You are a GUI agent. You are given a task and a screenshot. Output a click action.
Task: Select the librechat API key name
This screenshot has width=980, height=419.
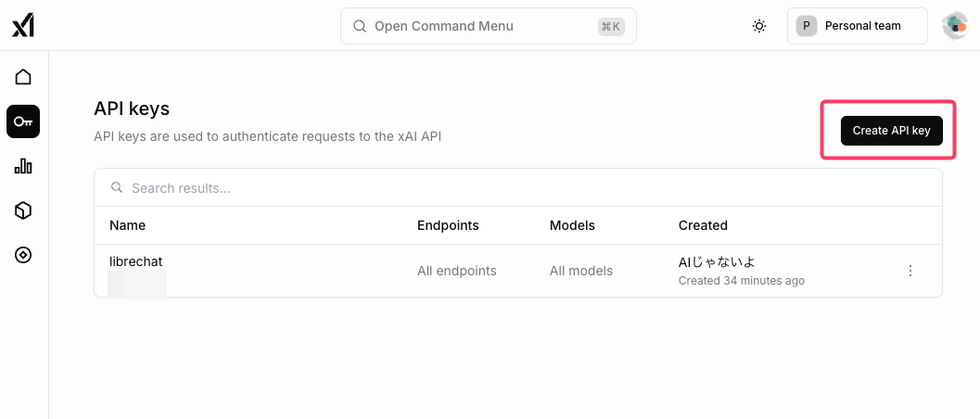coord(135,261)
